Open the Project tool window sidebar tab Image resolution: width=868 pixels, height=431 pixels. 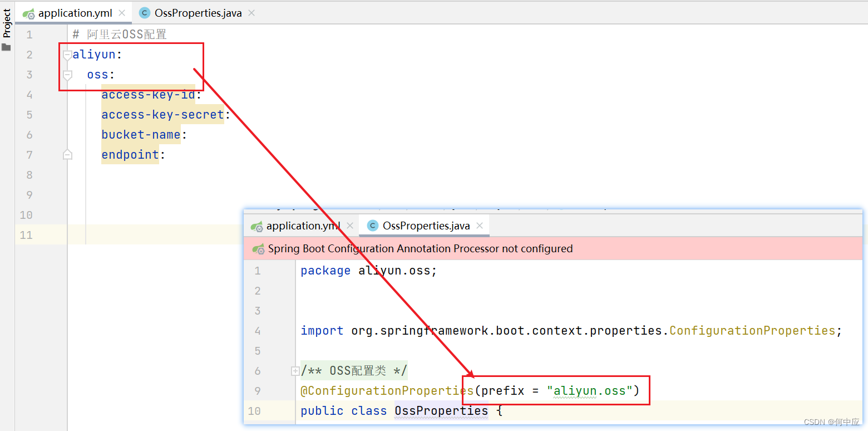coord(7,23)
